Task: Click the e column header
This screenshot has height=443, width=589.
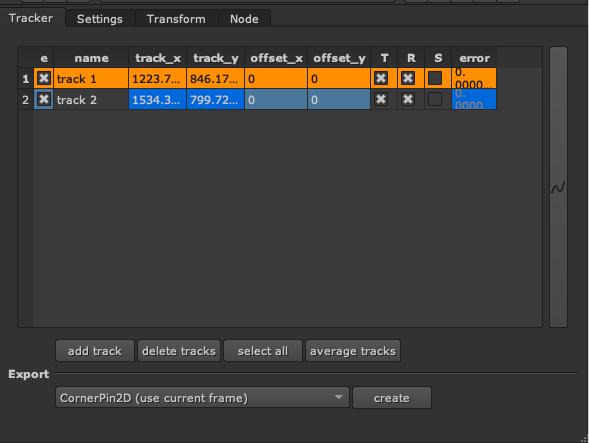Action: tap(44, 58)
